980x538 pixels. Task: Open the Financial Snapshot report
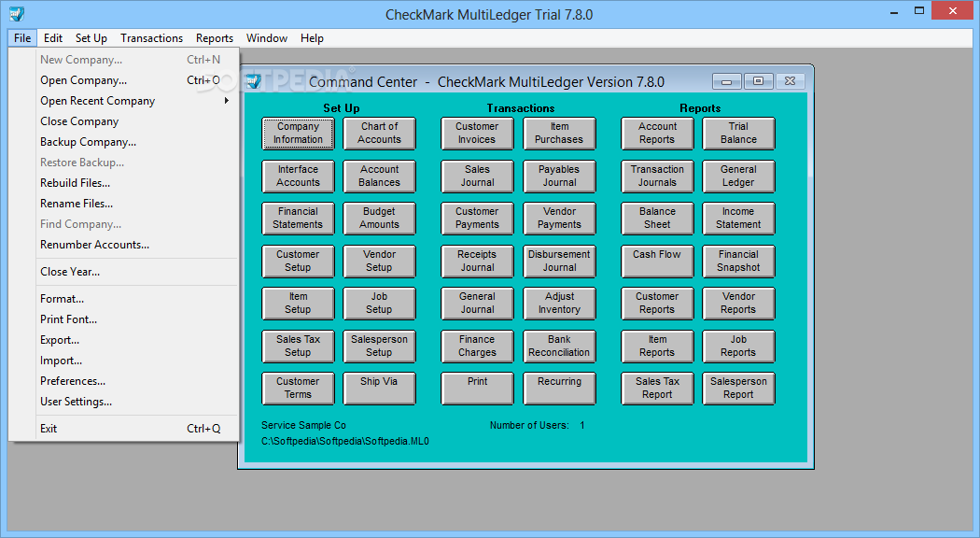739,261
